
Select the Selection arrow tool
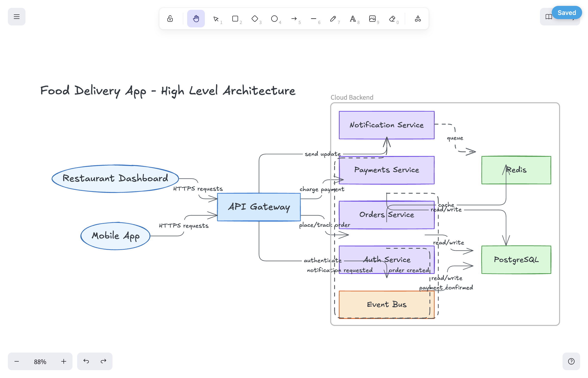point(216,19)
